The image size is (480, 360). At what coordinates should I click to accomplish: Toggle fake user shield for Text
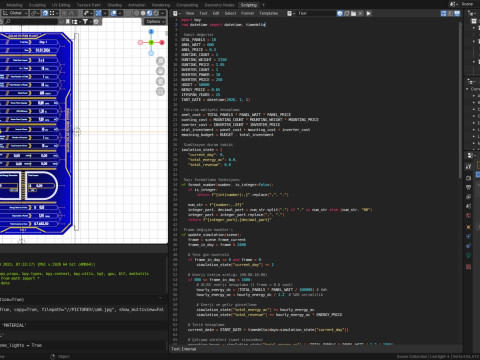(340, 13)
